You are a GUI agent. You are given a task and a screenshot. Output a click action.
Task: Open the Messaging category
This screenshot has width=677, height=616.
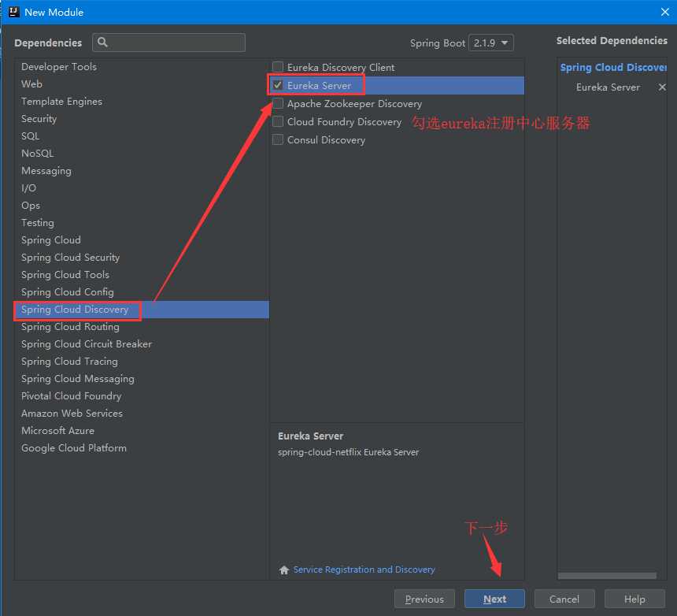pos(141,171)
